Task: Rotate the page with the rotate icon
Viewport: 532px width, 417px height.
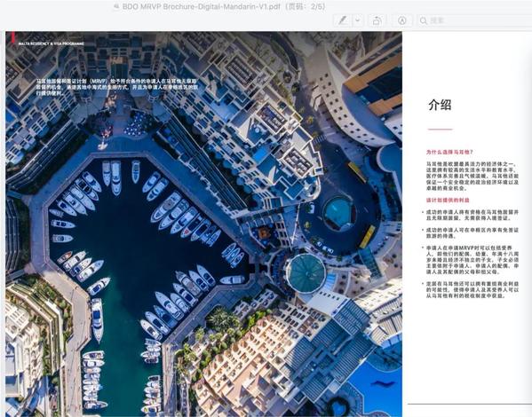Action: 377,20
